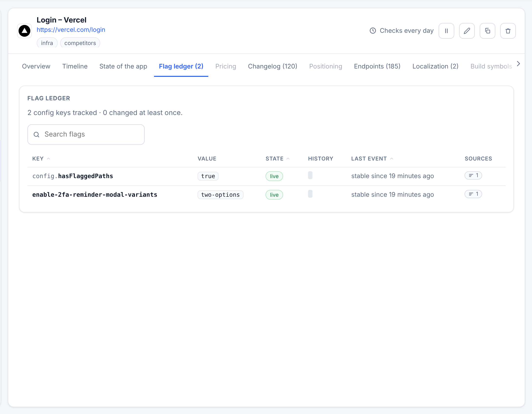Open the Build symbols tab

click(x=491, y=66)
